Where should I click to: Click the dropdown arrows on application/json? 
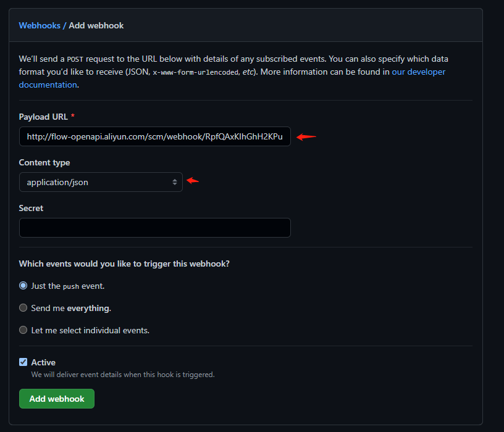175,182
